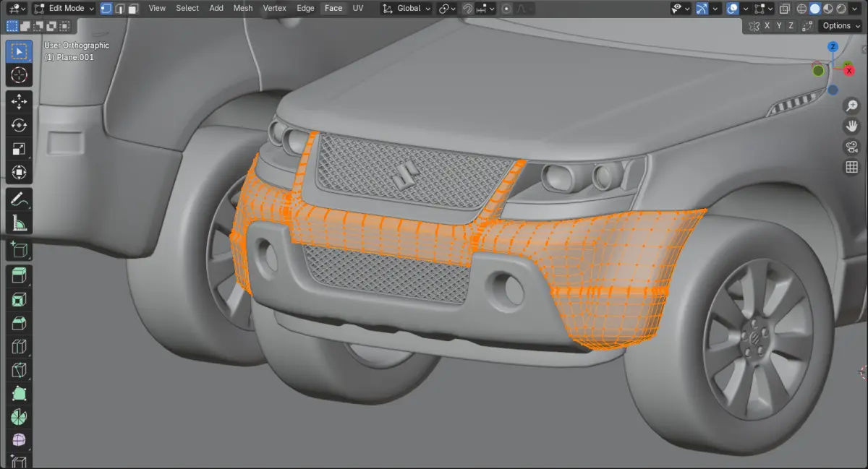Switch to rendered shading
Screen dimensions: 868x469
[841, 9]
